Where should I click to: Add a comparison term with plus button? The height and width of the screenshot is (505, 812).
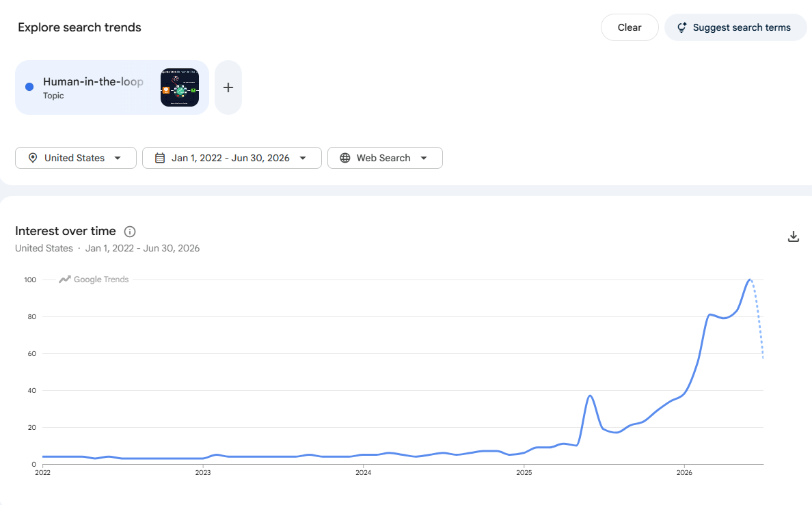pyautogui.click(x=228, y=87)
